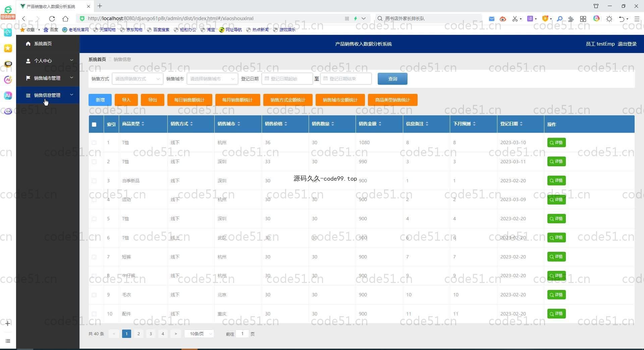Click the star favorites sidebar icon
Viewport: 644px width, 350px height.
(x=8, y=48)
